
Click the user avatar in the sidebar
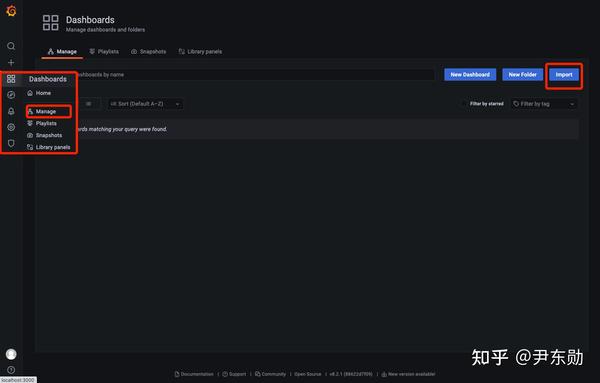[11, 354]
